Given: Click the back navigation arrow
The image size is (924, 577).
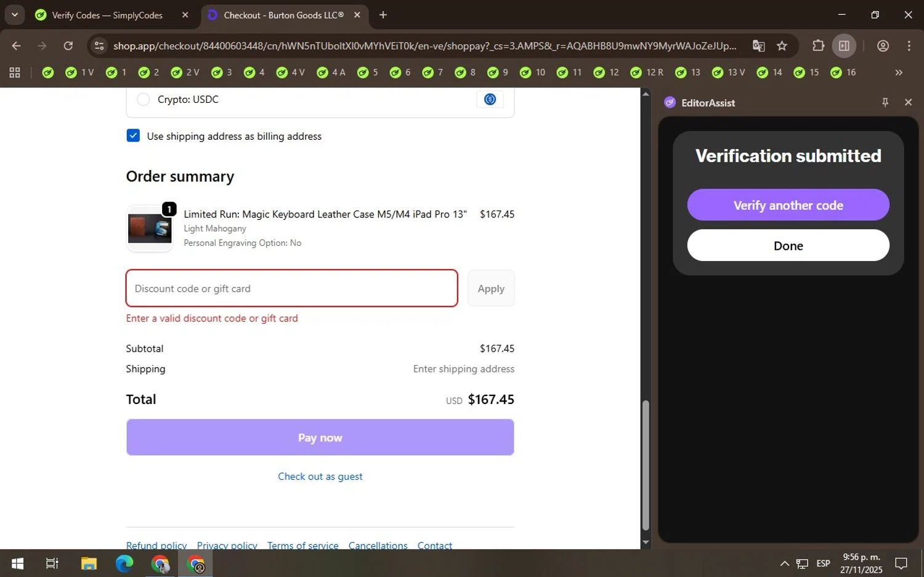Looking at the screenshot, I should click(16, 46).
